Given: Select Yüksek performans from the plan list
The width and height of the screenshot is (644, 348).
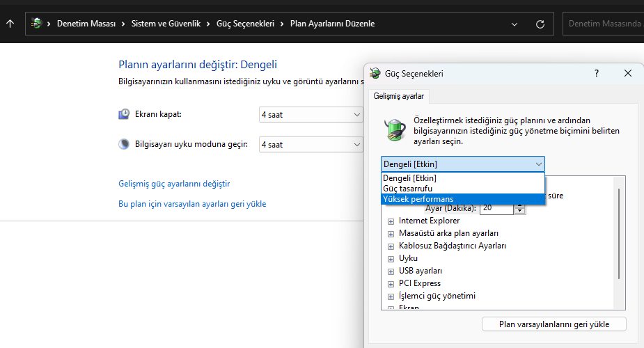Looking at the screenshot, I should pos(418,199).
